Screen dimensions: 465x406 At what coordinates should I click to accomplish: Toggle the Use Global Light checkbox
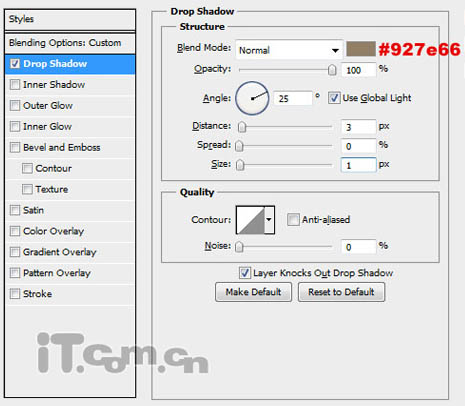pos(334,98)
